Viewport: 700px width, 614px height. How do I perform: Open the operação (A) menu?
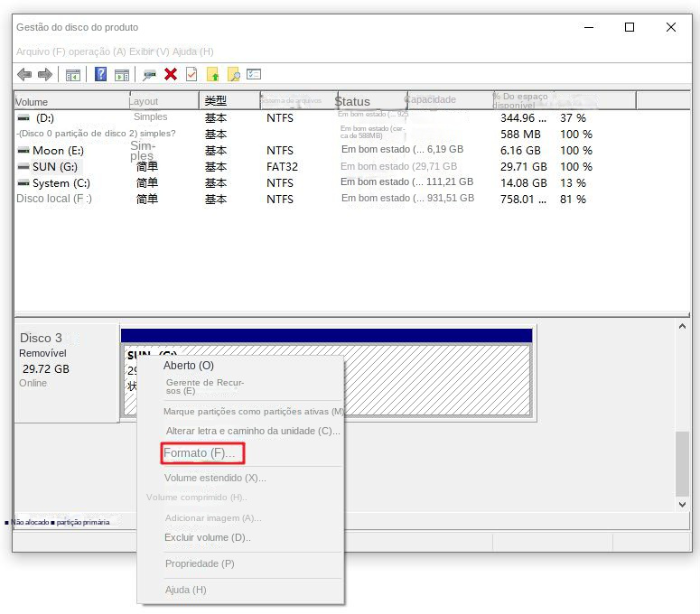pos(98,51)
